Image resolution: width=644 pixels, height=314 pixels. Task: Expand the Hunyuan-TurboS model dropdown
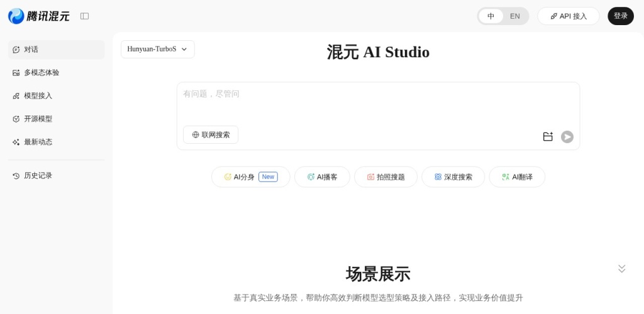[x=157, y=49]
